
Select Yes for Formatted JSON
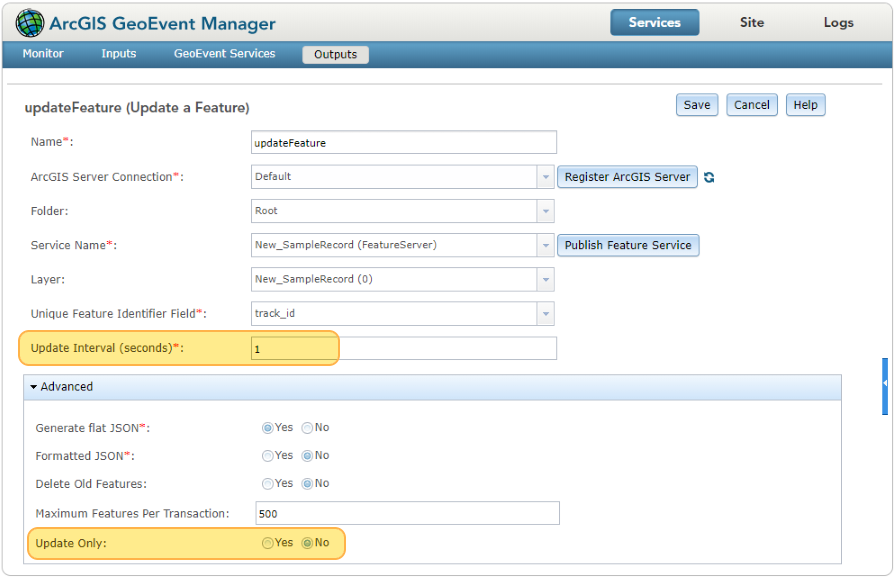tap(267, 456)
